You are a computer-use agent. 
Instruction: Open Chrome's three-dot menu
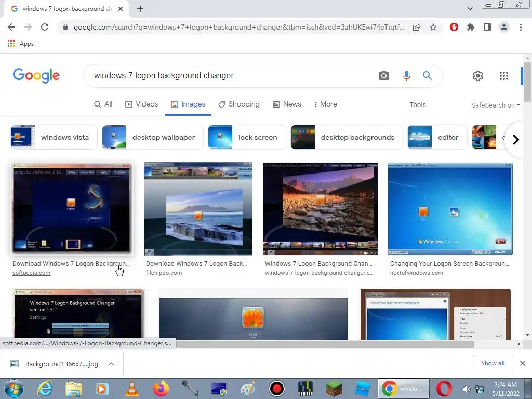(521, 27)
